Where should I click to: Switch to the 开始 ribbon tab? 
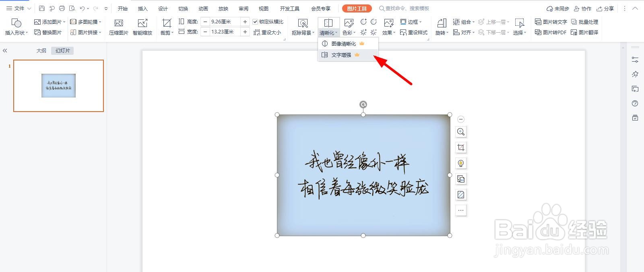123,8
